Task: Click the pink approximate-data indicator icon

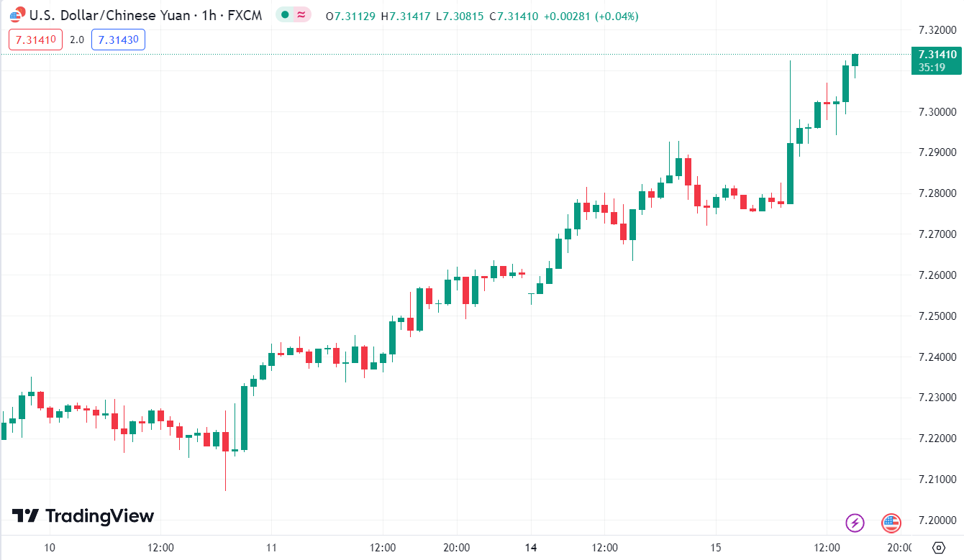Action: tap(302, 16)
